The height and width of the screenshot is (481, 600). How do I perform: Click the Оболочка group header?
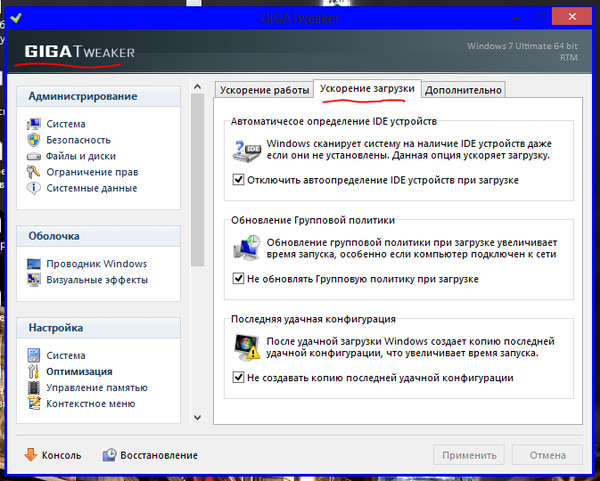98,236
